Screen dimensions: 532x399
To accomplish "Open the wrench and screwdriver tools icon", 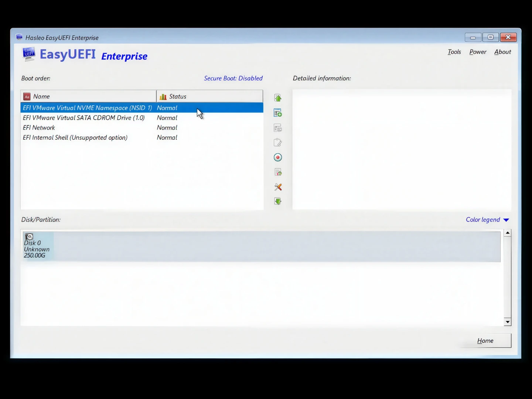I will coord(278,187).
